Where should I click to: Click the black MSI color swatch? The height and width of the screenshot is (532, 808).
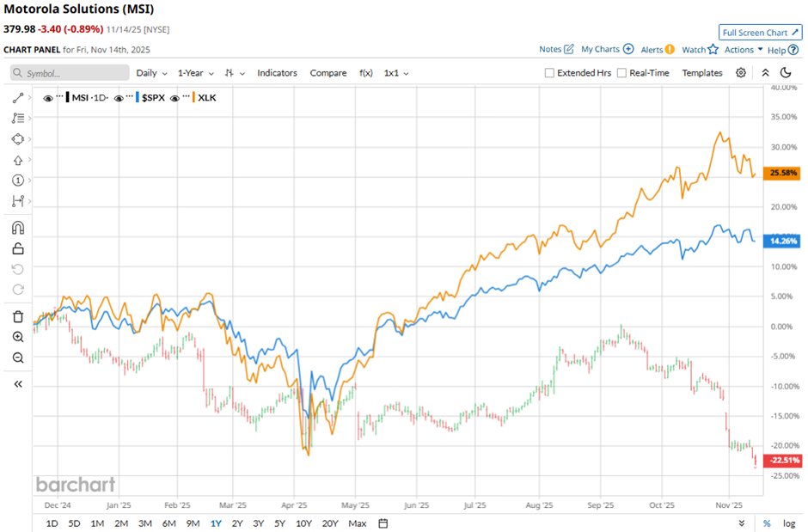point(68,97)
